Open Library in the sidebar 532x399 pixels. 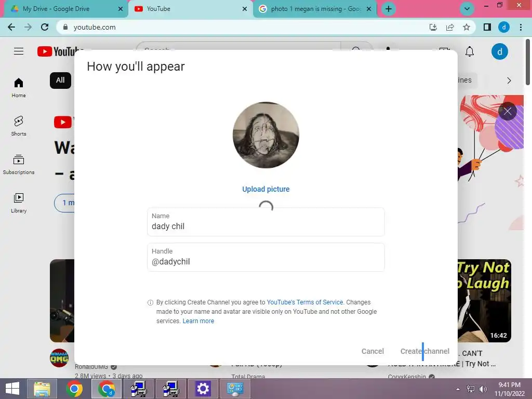click(19, 203)
